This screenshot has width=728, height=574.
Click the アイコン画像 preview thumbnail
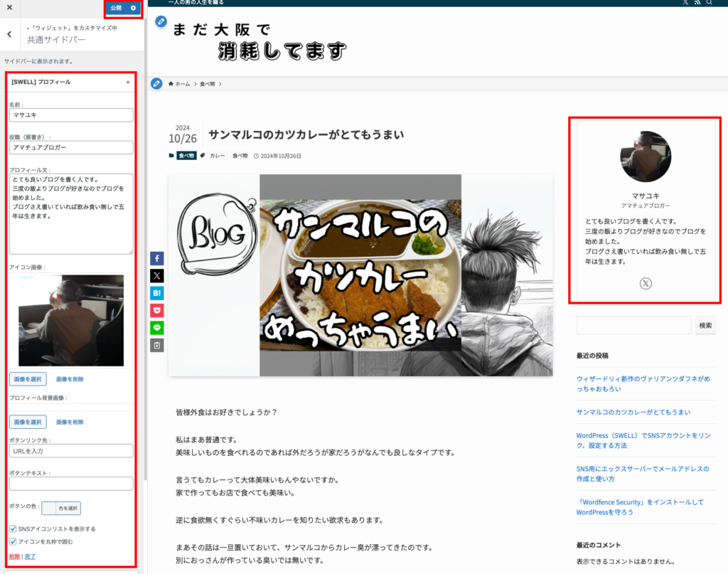tap(71, 321)
